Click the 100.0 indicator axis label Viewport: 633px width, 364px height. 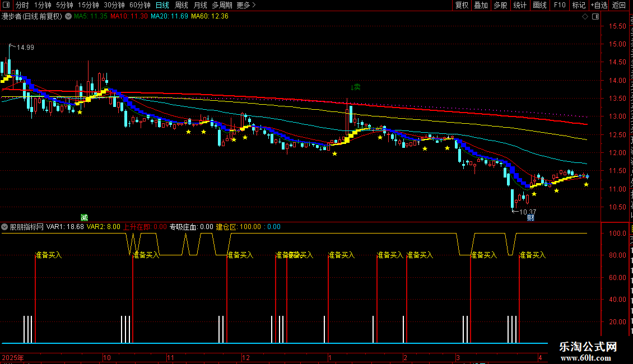(618, 234)
